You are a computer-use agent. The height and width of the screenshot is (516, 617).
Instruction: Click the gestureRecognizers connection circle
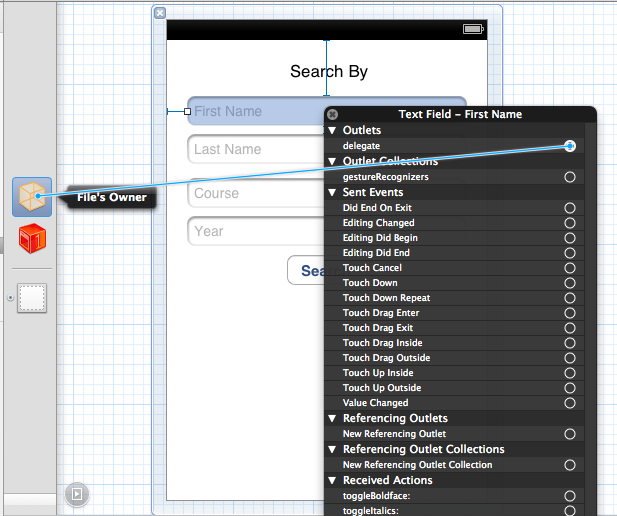coord(570,177)
